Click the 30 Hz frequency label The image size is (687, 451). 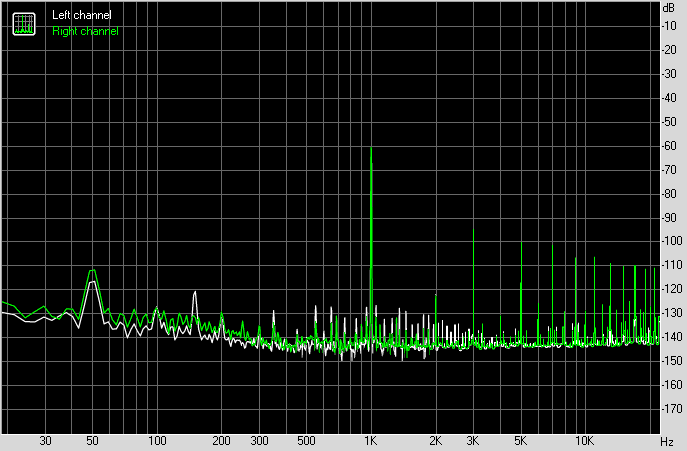pyautogui.click(x=46, y=441)
